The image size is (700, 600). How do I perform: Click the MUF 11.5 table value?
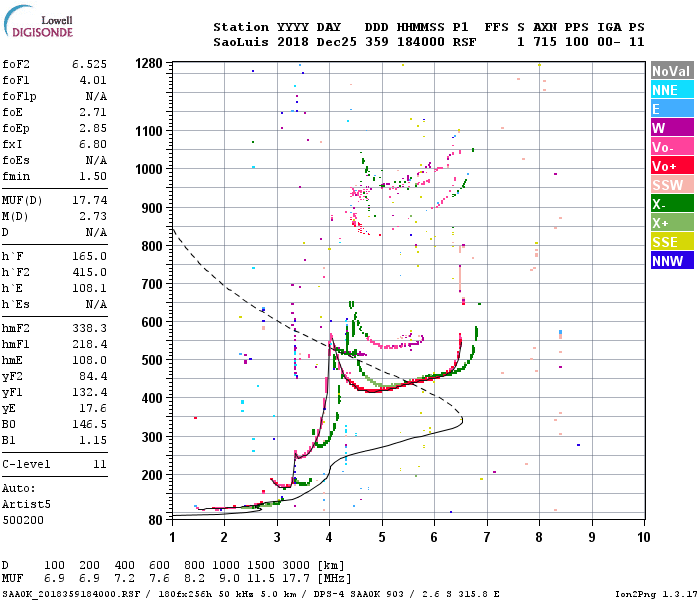(261, 578)
